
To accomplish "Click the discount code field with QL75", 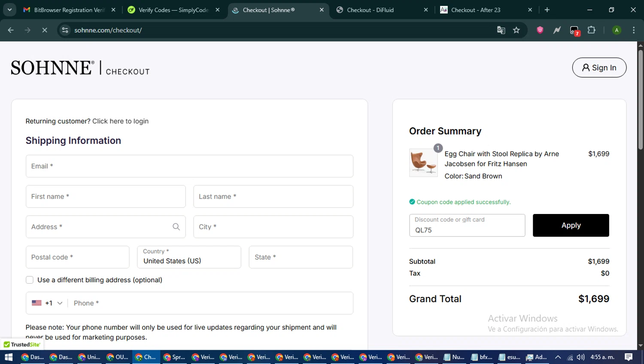I will pos(467,225).
